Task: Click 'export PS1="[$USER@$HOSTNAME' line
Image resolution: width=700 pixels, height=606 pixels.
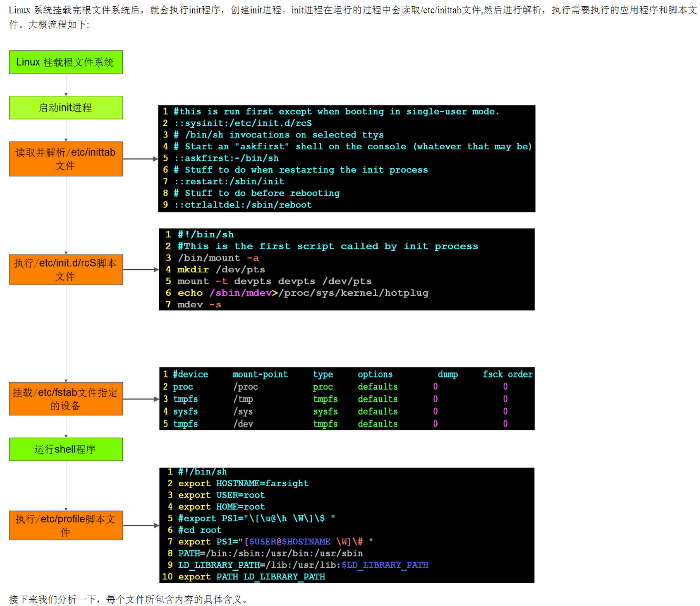Action: coord(276,542)
